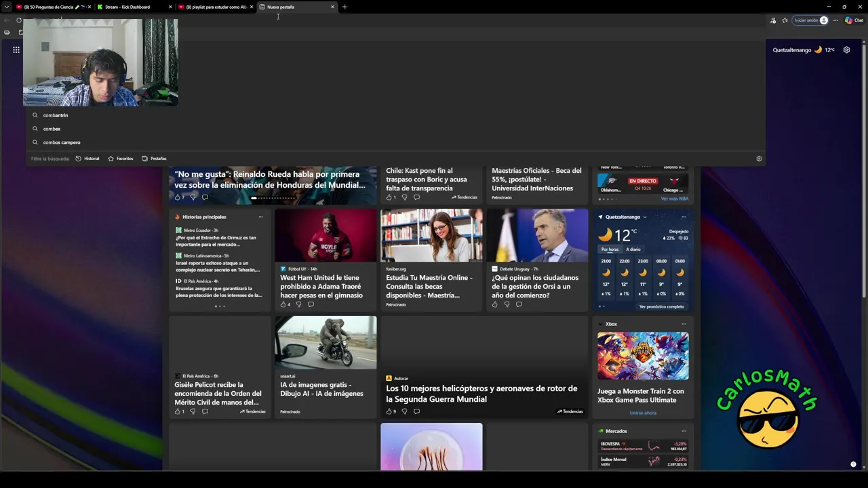Open the Israel reporta exitoso ataque story
The height and width of the screenshot is (488, 868).
click(x=217, y=266)
